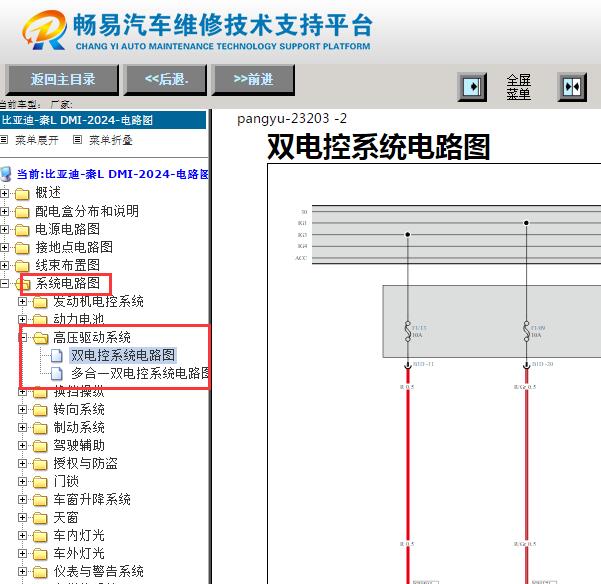
Task: Expand the 接地点电路图 folder node
Action: click(x=4, y=247)
